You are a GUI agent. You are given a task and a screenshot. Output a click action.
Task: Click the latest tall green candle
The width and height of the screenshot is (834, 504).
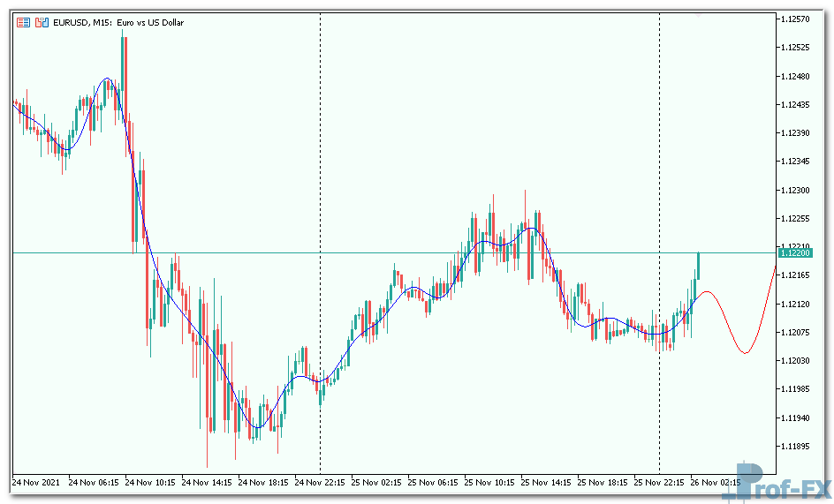pyautogui.click(x=698, y=265)
